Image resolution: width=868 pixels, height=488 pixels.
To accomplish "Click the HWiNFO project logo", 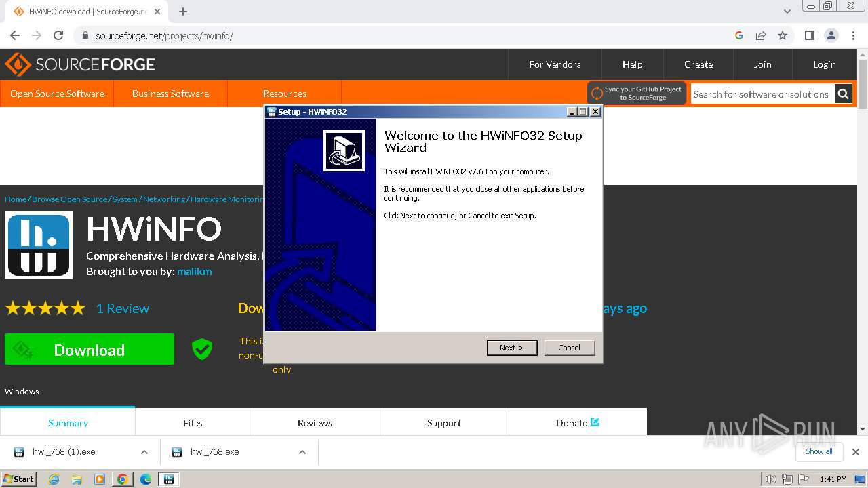I will point(39,245).
